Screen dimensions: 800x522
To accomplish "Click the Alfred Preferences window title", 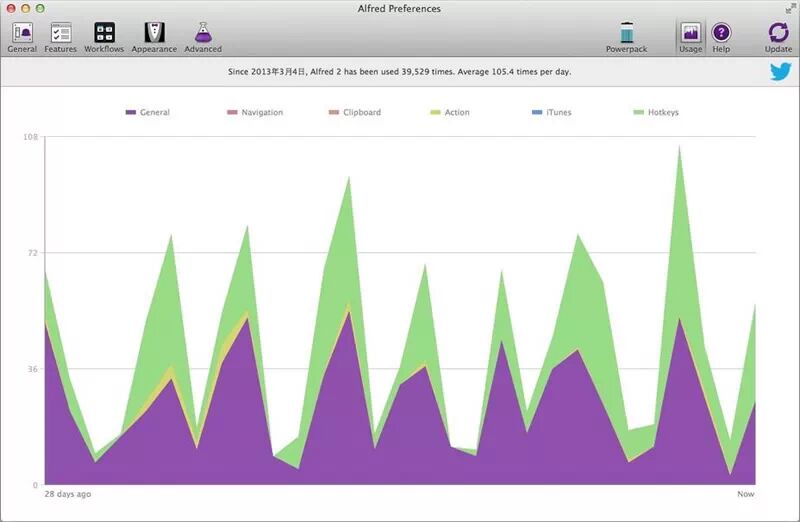I will point(399,9).
